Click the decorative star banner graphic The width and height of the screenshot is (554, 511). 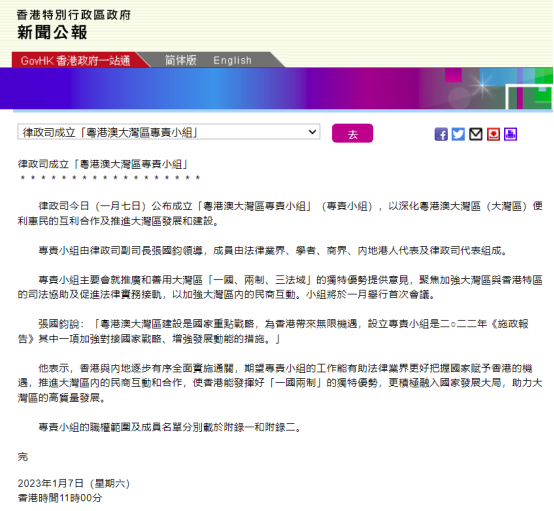pyautogui.click(x=482, y=85)
